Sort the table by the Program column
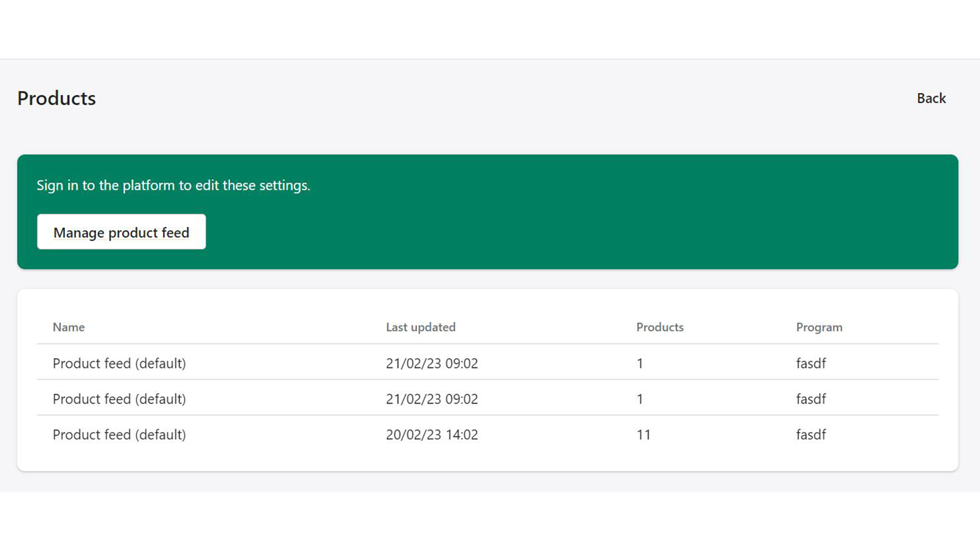This screenshot has width=980, height=551. click(x=819, y=327)
